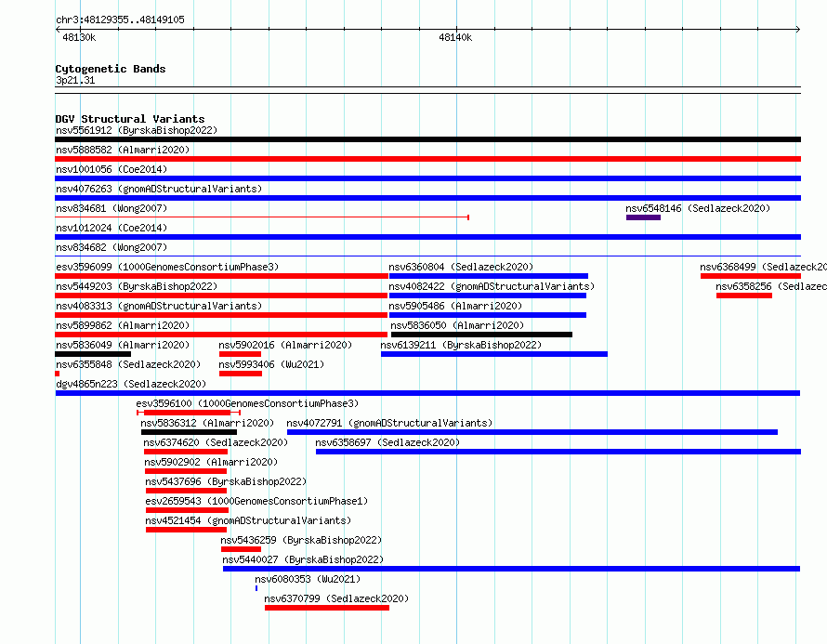Open nsv5836050 (Almarri2020) label
The image size is (827, 644).
pos(457,325)
